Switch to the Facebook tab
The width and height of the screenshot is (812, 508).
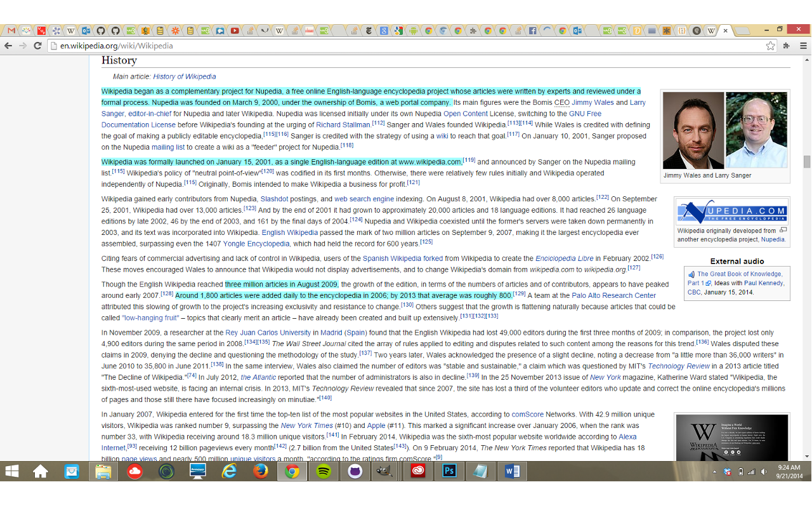532,30
